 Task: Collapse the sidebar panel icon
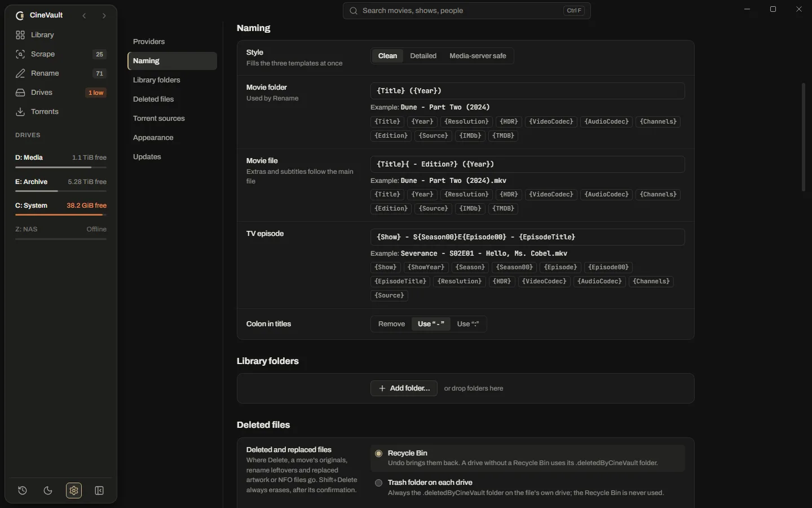[99, 491]
